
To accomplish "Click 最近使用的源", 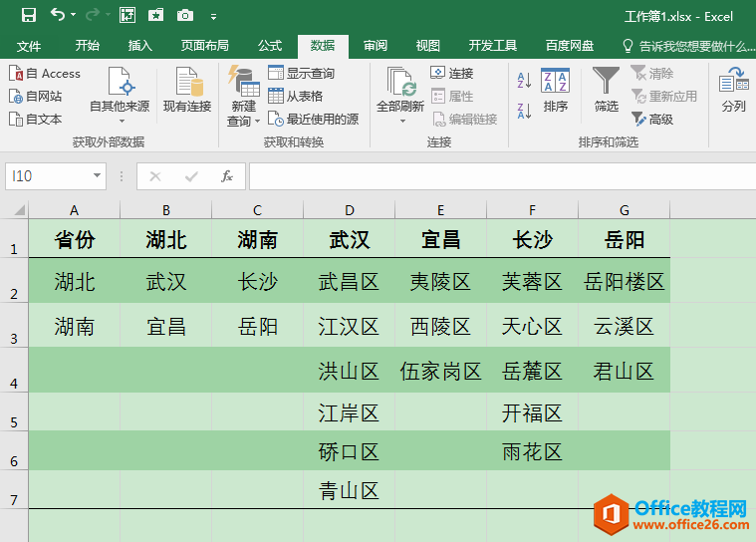I will [314, 120].
